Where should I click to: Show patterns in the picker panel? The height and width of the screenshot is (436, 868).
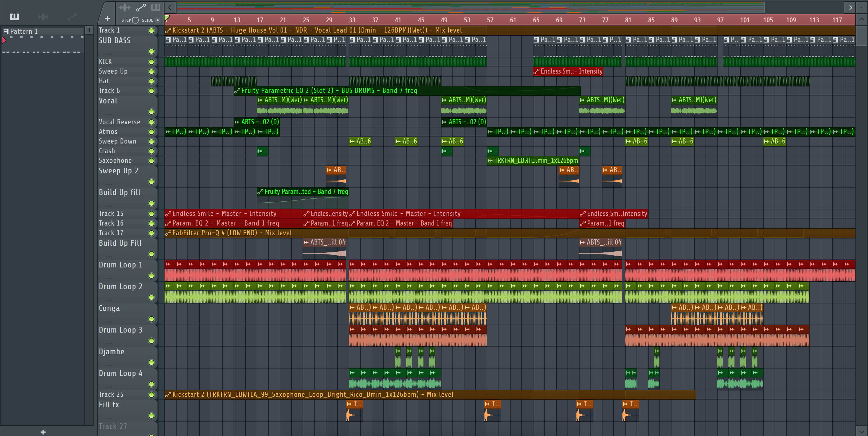tap(14, 17)
